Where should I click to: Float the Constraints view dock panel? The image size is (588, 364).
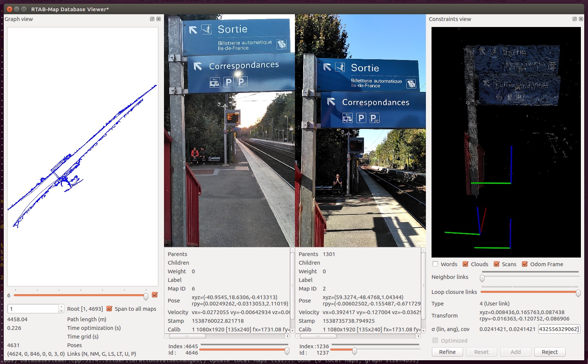click(x=574, y=19)
